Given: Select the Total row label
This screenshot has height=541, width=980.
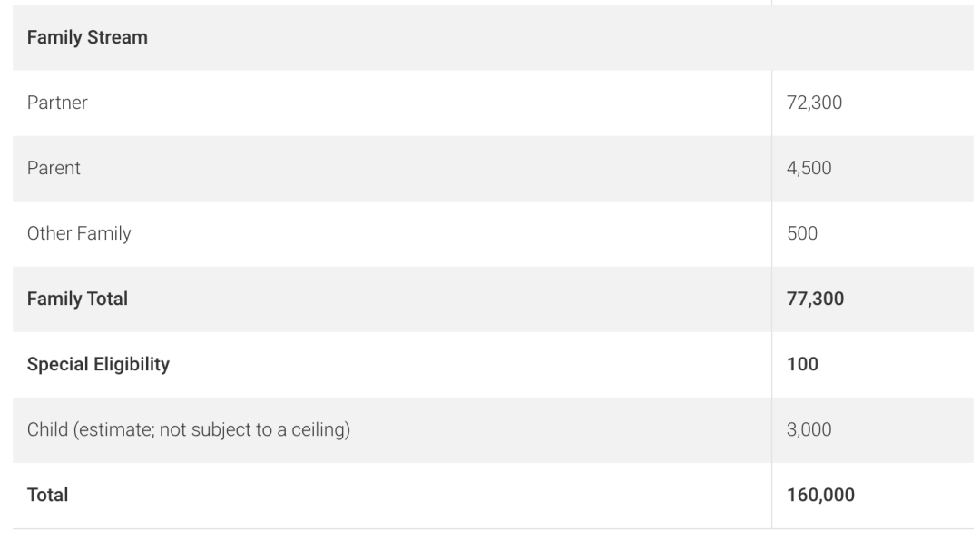Looking at the screenshot, I should click(47, 496).
